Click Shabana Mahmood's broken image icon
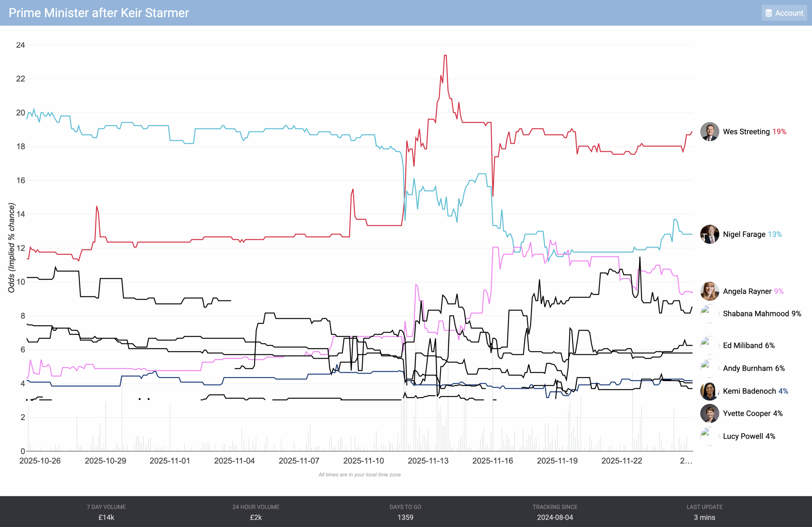Image resolution: width=812 pixels, height=527 pixels. (705, 311)
